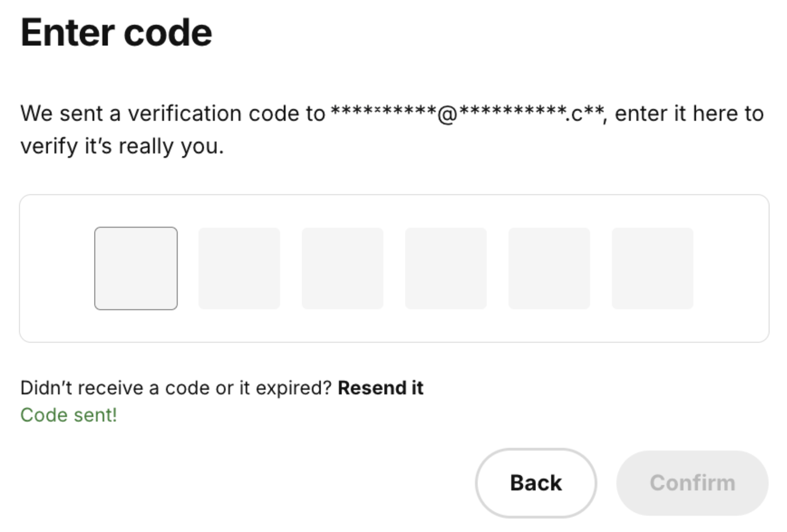Click the last code digit box
This screenshot has height=532, width=787.
653,269
